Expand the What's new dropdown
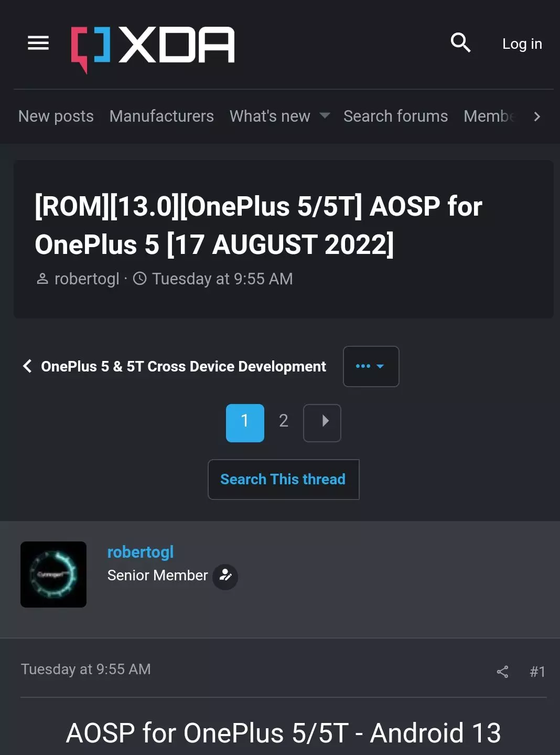 (x=325, y=116)
